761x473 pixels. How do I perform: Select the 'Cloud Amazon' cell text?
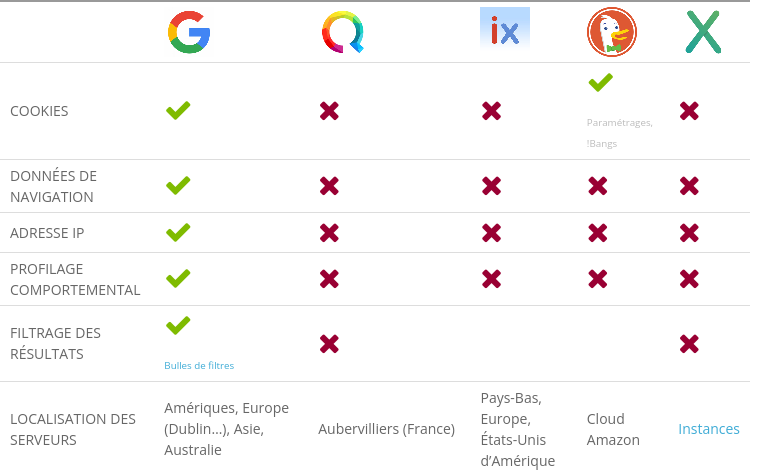pyautogui.click(x=613, y=429)
